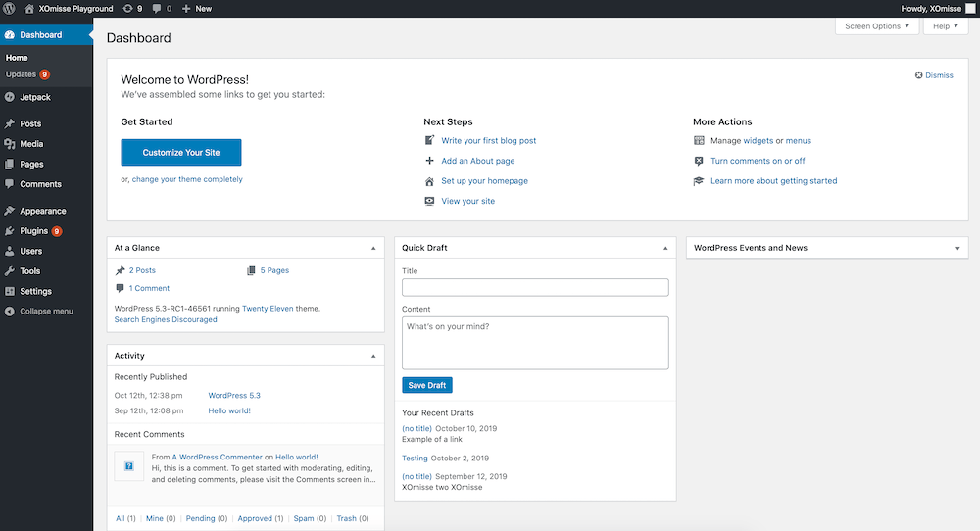Image resolution: width=980 pixels, height=531 pixels.
Task: Click the Media icon in sidebar
Action: coord(10,144)
